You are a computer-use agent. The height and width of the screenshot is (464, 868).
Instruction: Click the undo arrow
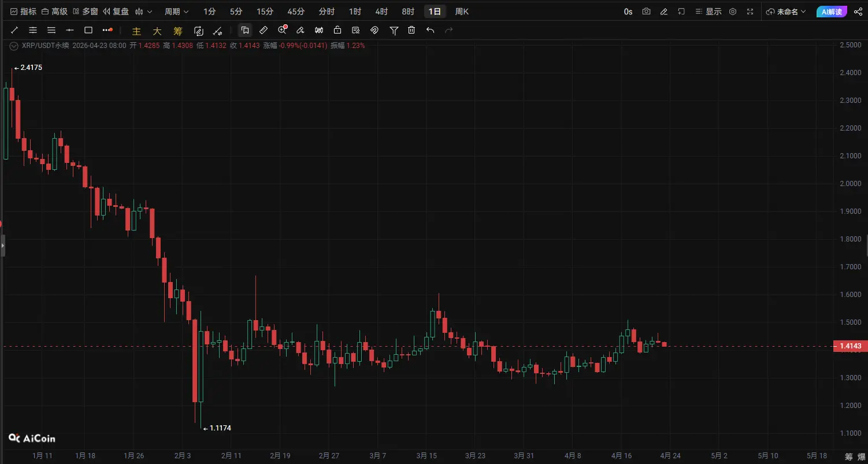430,30
